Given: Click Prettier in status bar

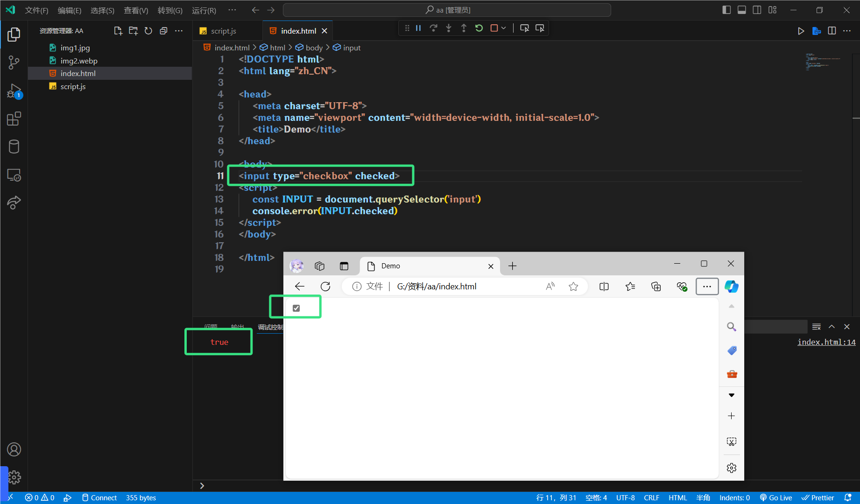Looking at the screenshot, I should coord(818,498).
